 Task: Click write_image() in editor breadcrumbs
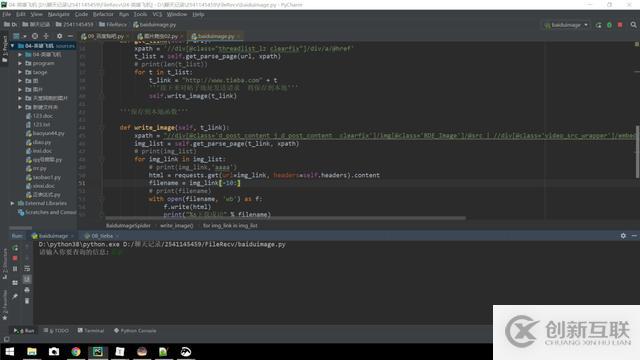(176, 225)
